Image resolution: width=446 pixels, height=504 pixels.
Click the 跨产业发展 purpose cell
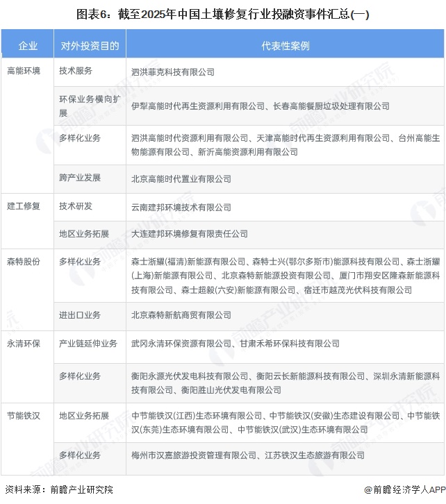pos(90,179)
